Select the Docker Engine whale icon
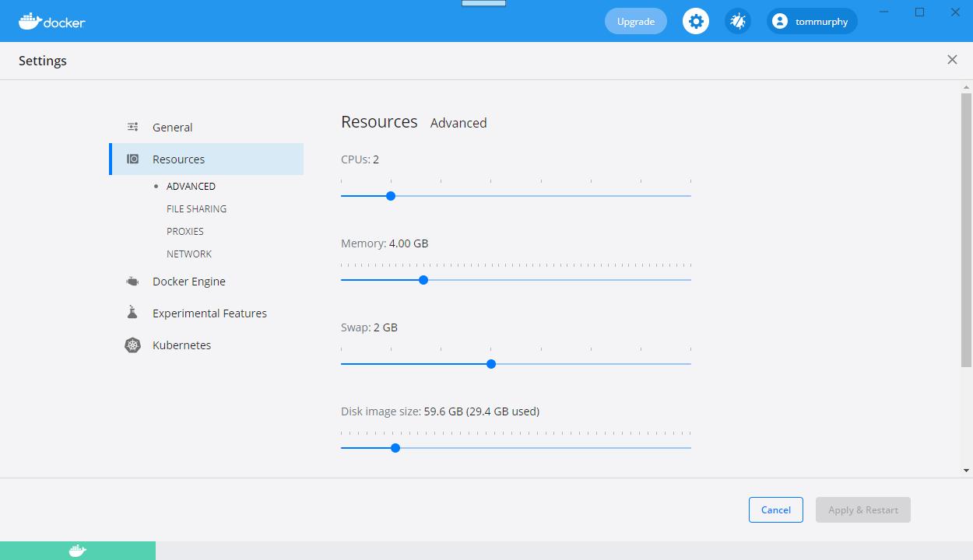Viewport: 973px width, 560px height. (x=133, y=282)
